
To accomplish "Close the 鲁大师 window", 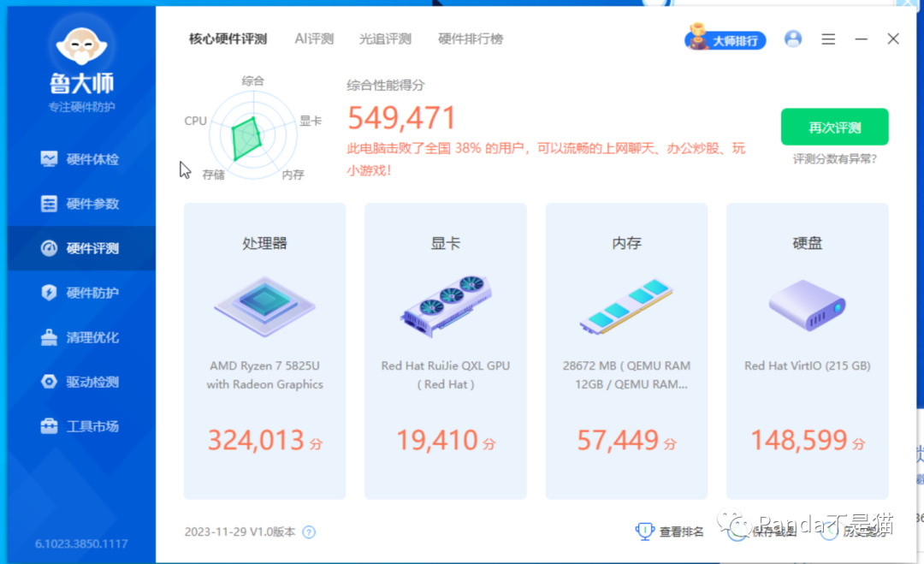I will click(x=893, y=39).
